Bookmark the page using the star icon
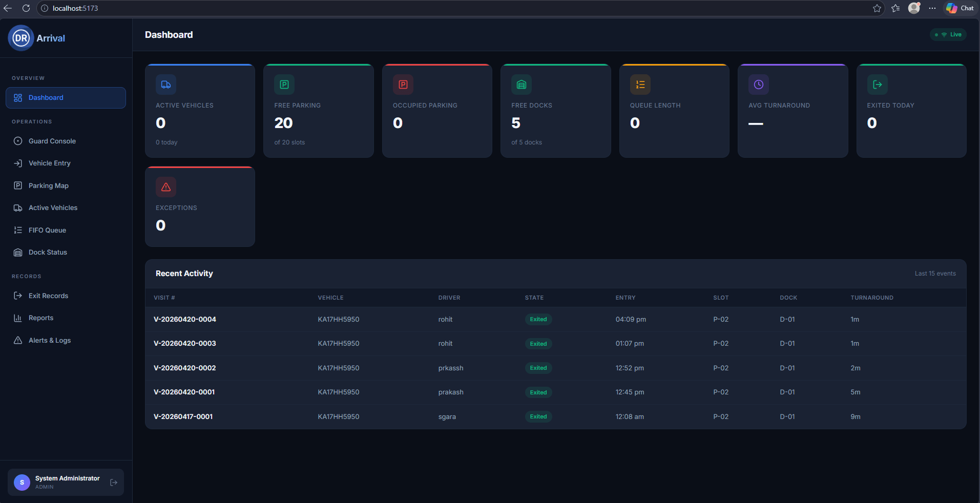Image resolution: width=980 pixels, height=503 pixels. [x=877, y=8]
